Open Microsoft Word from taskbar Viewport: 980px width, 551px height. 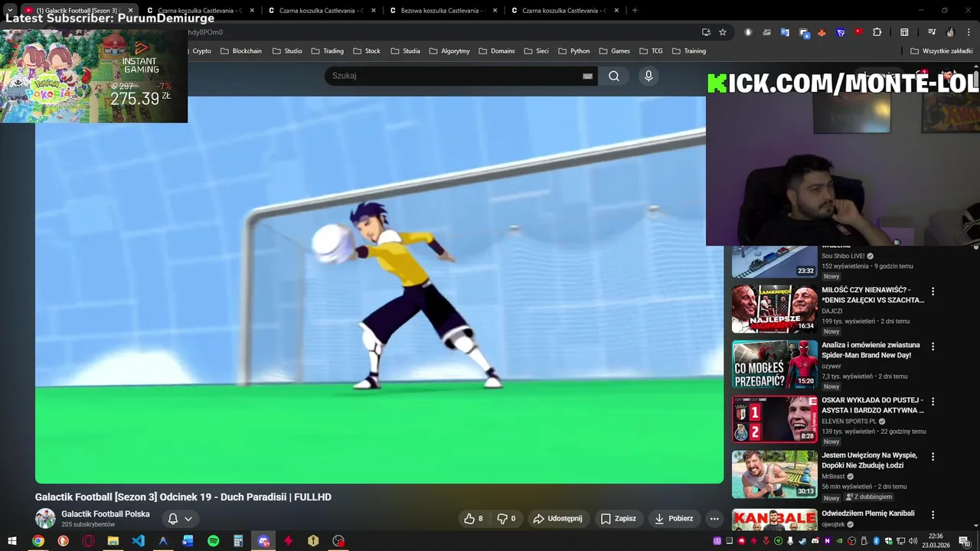coord(188,541)
